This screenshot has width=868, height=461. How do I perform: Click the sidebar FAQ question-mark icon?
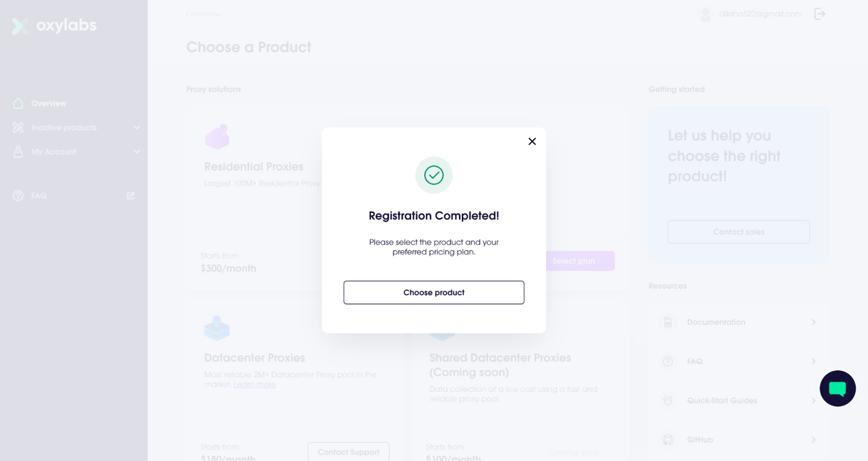pos(18,195)
